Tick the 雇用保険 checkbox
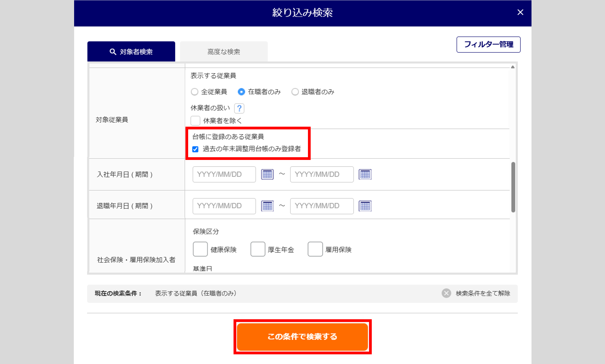This screenshot has width=605, height=364. pyautogui.click(x=315, y=249)
